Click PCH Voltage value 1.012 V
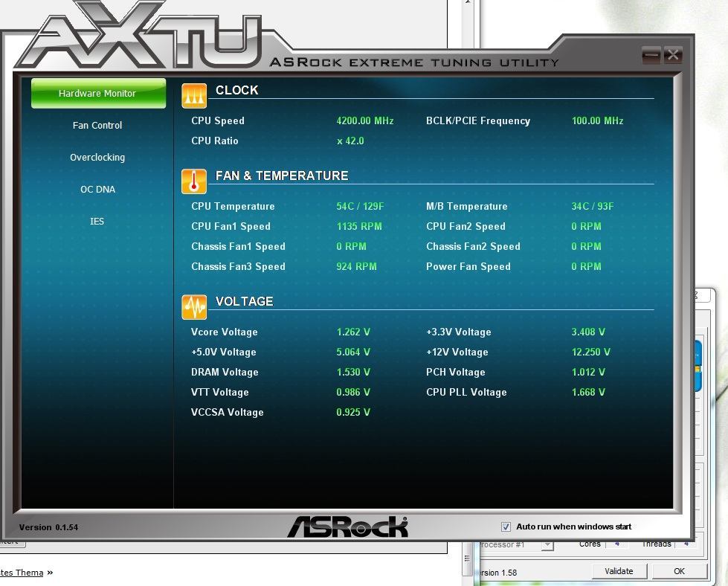The width and height of the screenshot is (728, 586). pyautogui.click(x=588, y=372)
